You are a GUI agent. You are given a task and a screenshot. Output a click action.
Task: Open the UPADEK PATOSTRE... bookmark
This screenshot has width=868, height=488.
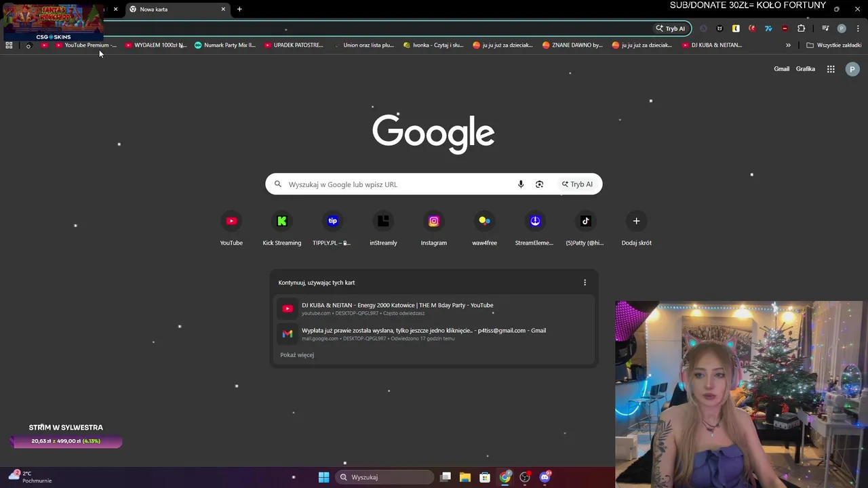(x=294, y=45)
